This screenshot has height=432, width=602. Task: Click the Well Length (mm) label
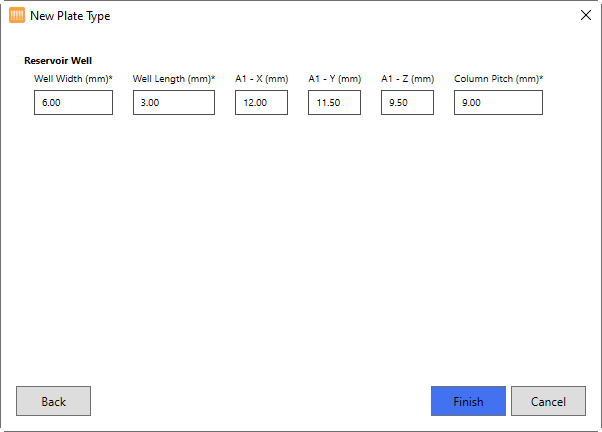tap(173, 79)
